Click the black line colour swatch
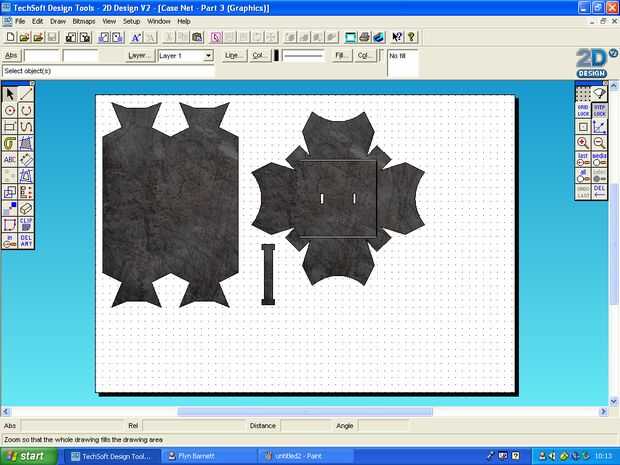This screenshot has width=620, height=465. [x=276, y=56]
